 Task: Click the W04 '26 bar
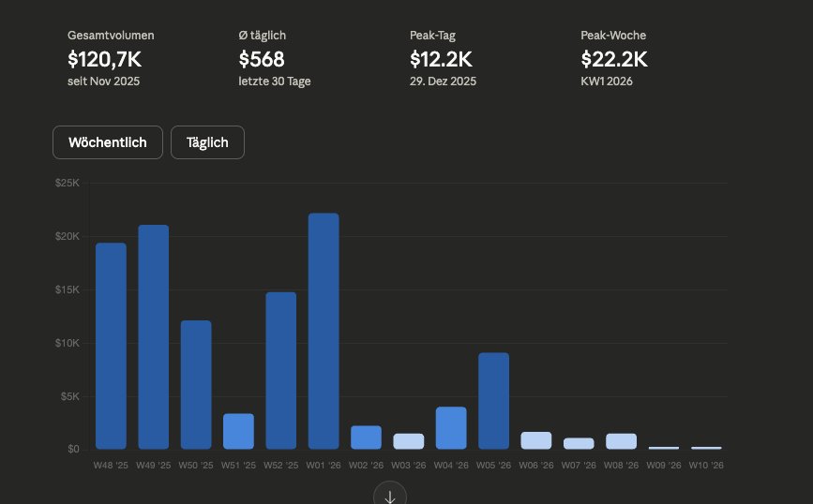tap(451, 428)
